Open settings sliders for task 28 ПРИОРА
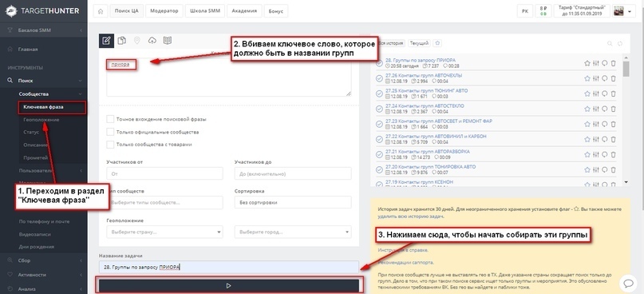This screenshot has width=644, height=294. tap(596, 63)
